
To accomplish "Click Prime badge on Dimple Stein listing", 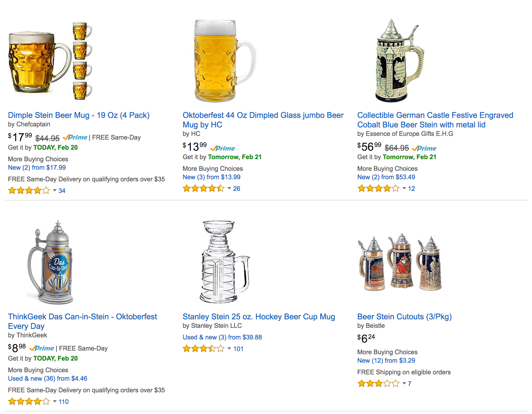I will point(75,137).
